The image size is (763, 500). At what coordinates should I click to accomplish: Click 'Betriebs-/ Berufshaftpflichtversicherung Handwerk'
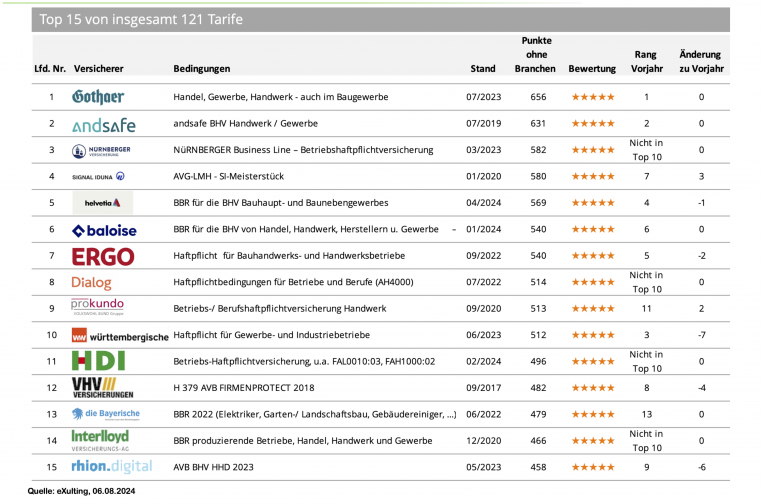tap(280, 308)
